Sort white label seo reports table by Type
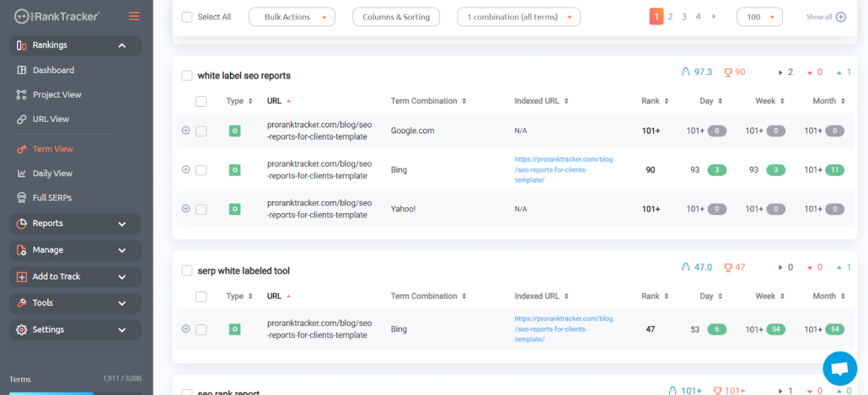The width and height of the screenshot is (868, 395). pos(239,101)
